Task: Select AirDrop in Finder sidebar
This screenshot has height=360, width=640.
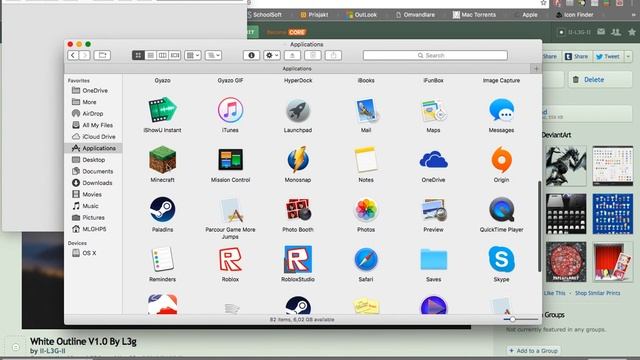Action: coord(93,113)
